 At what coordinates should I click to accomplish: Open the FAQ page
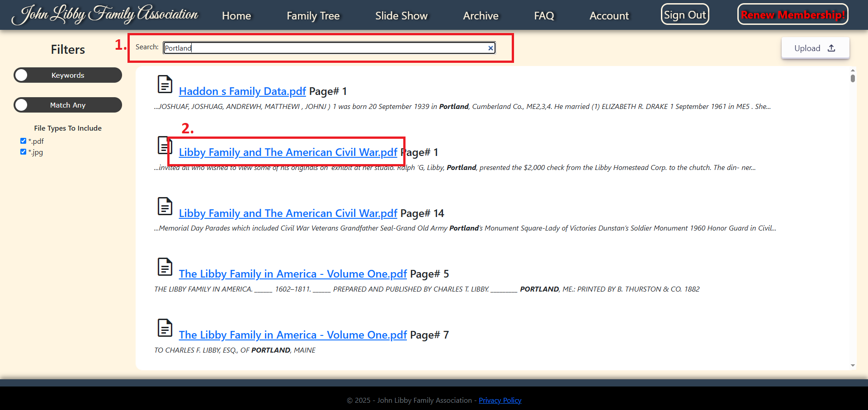click(544, 16)
